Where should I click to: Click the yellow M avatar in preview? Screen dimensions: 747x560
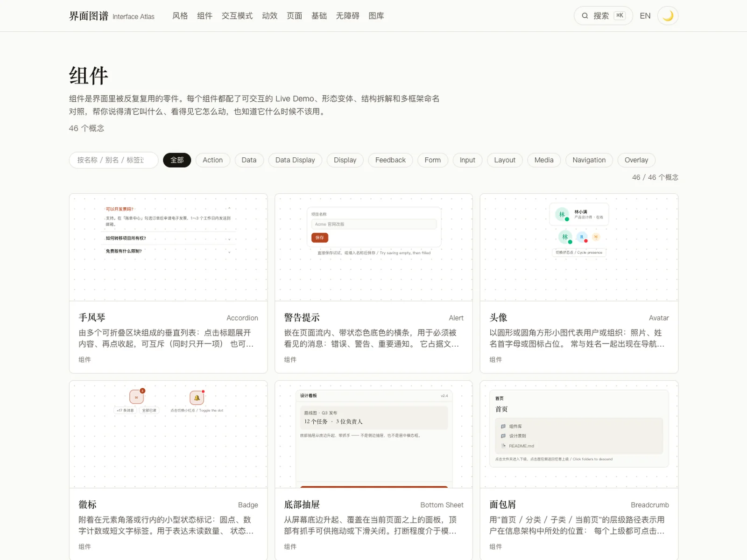coord(596,237)
